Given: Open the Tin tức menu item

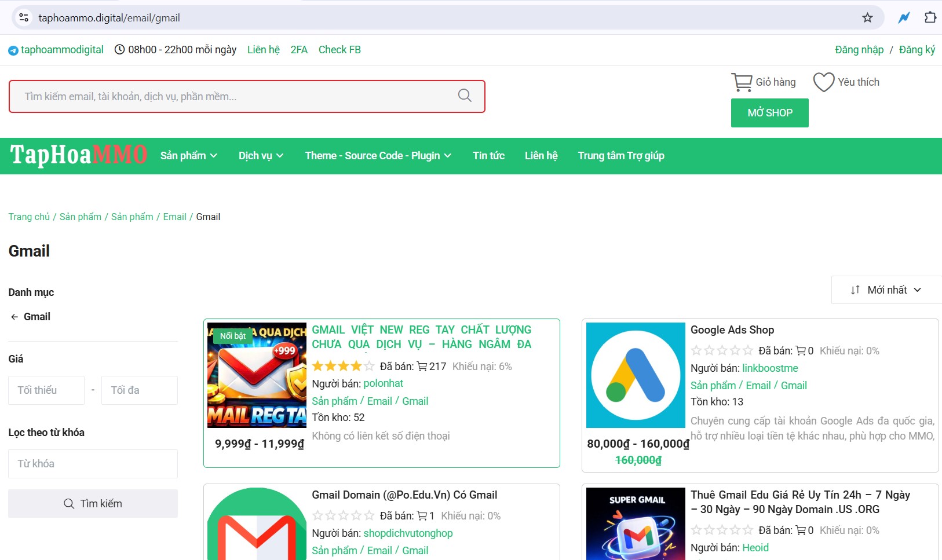Looking at the screenshot, I should 488,155.
